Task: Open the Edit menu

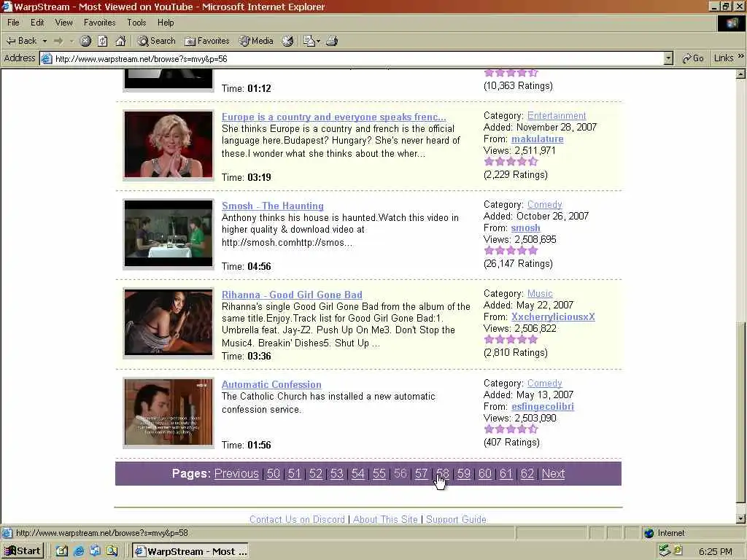Action: (x=37, y=23)
